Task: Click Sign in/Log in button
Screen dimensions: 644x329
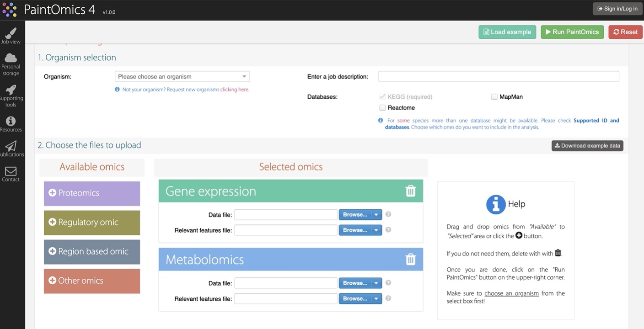Action: [617, 9]
